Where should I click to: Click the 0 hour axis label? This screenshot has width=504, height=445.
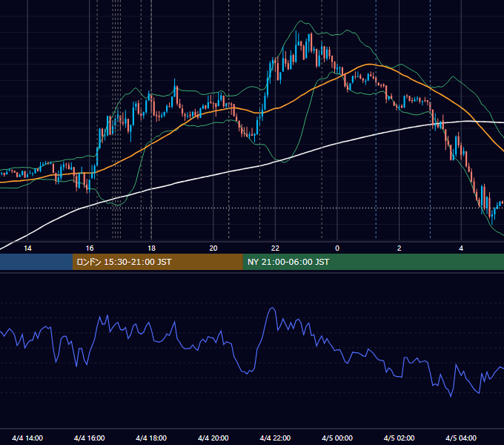coord(337,248)
